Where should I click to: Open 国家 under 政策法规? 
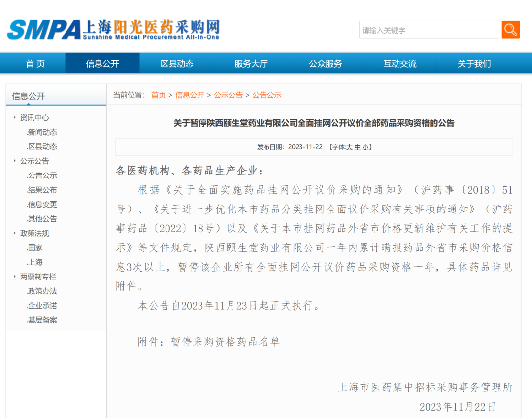pos(34,248)
